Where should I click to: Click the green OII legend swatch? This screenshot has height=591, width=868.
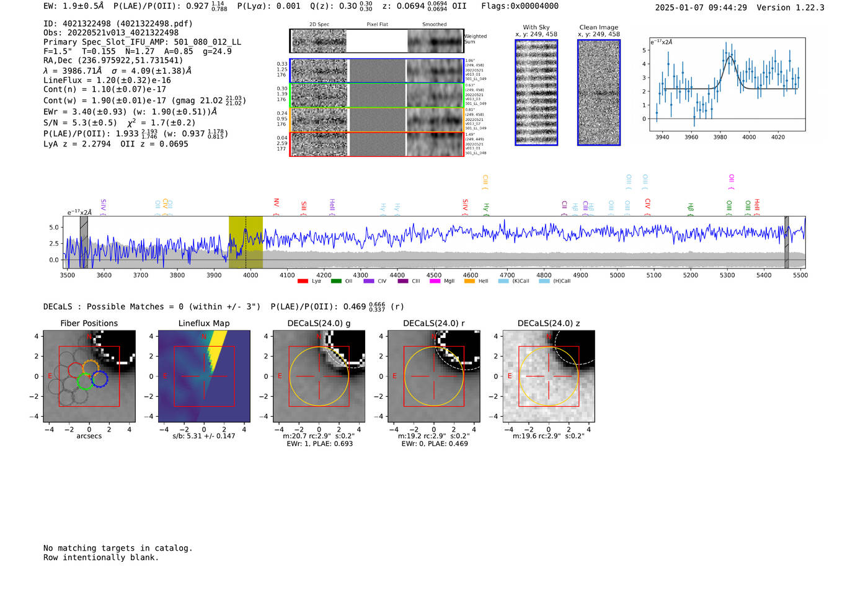336,282
